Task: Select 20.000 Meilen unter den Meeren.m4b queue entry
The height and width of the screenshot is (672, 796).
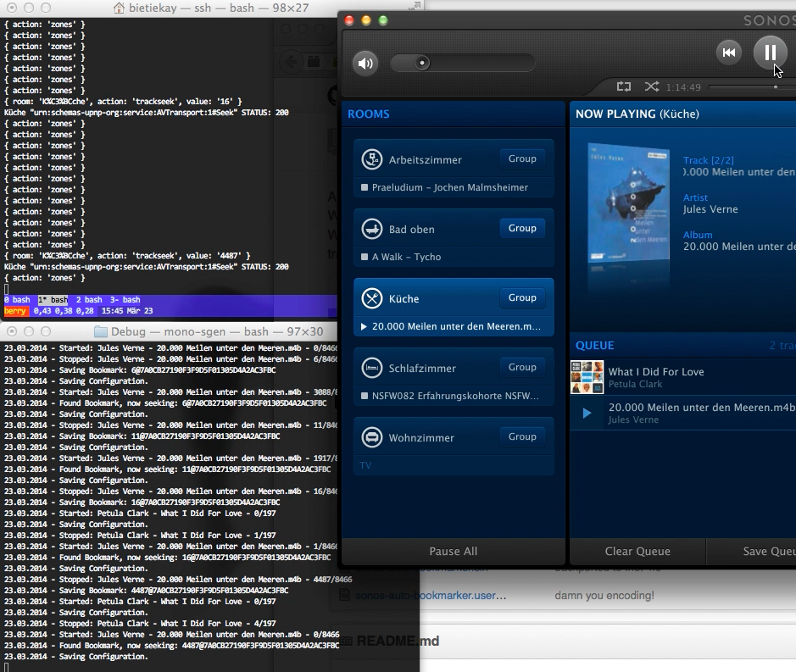Action: pyautogui.click(x=682, y=414)
